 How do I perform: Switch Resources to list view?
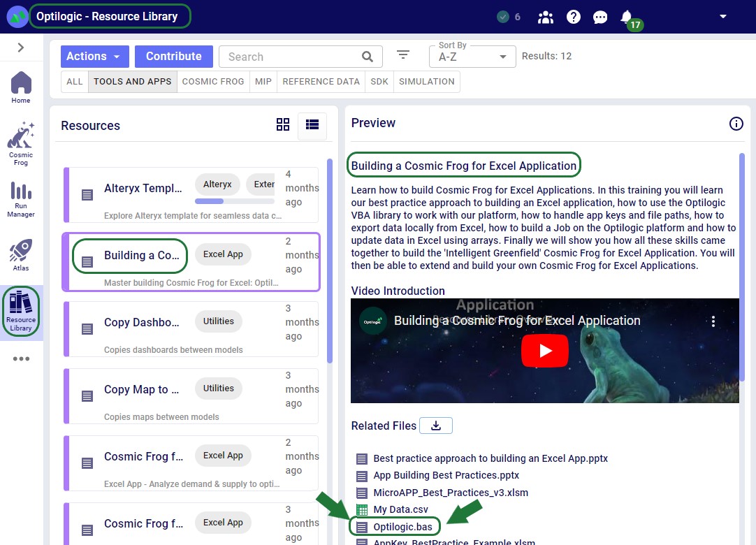[x=312, y=125]
